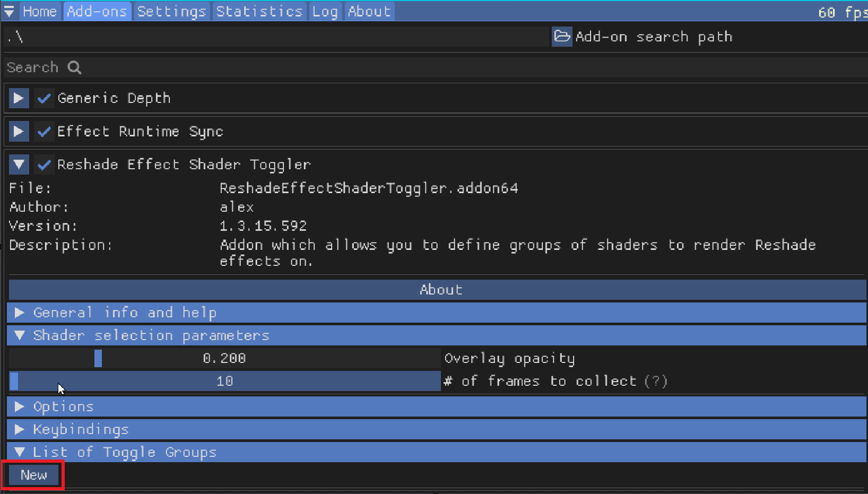868x494 pixels.
Task: Expand the Options section
Action: click(x=437, y=406)
